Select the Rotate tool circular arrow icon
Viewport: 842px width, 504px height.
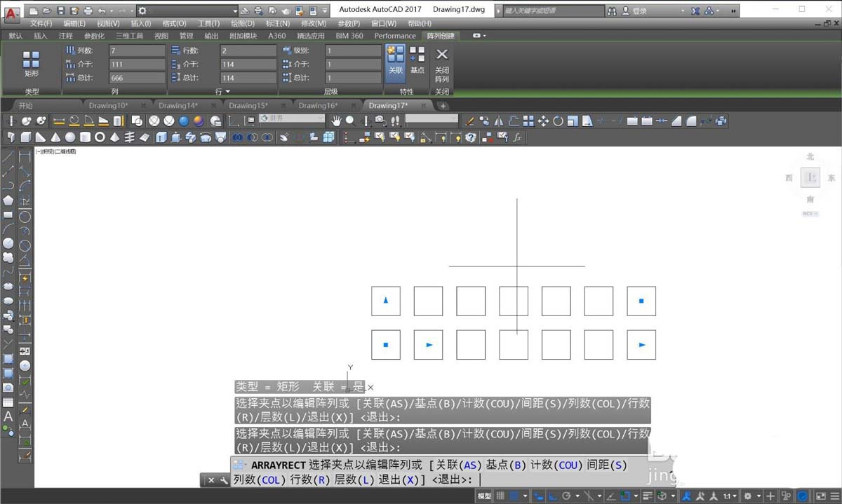[x=558, y=121]
